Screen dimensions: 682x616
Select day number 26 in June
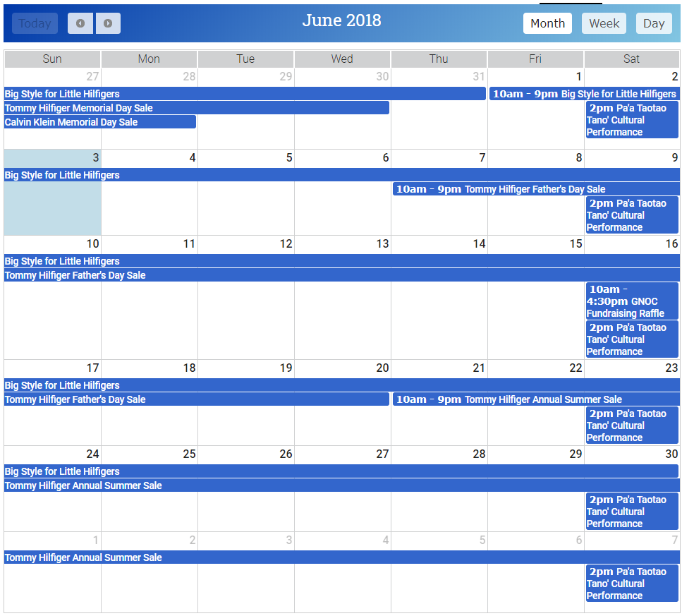coord(286,454)
